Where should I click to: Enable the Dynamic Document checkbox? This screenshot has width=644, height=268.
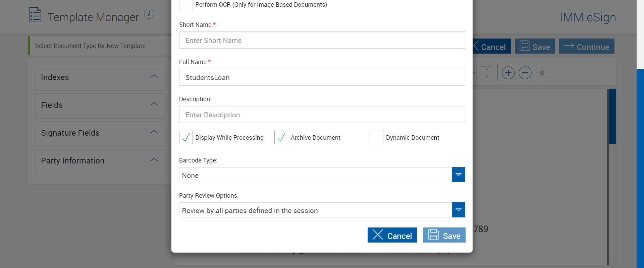(376, 137)
